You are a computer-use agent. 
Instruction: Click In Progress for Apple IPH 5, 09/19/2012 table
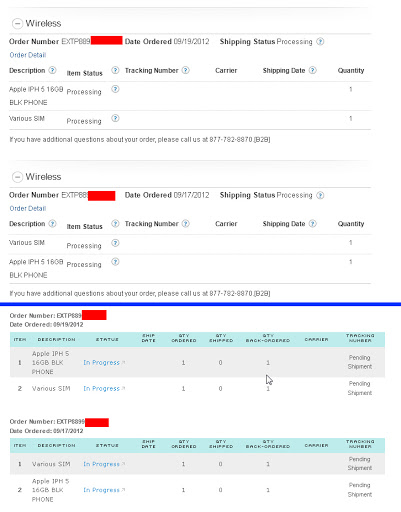101,363
